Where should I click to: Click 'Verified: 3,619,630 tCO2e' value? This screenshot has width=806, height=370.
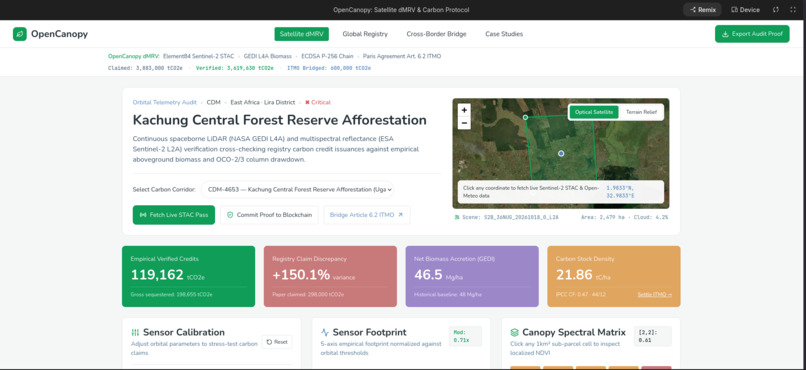234,68
